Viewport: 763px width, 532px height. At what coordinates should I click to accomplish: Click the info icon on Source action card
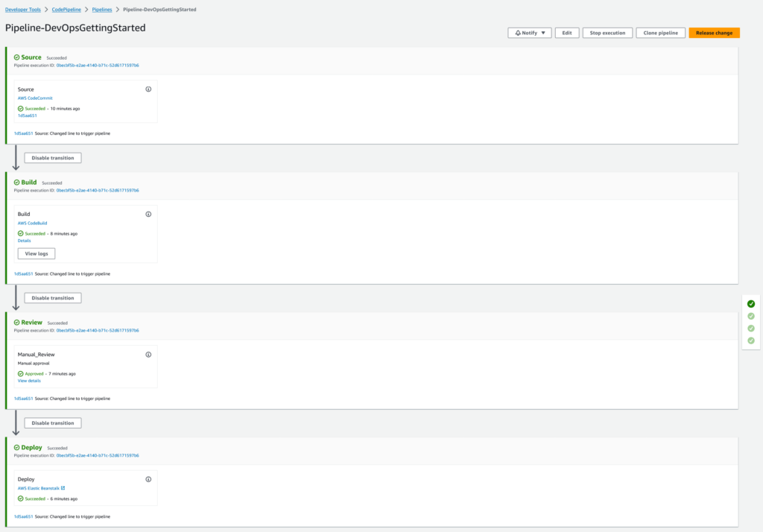coord(148,89)
